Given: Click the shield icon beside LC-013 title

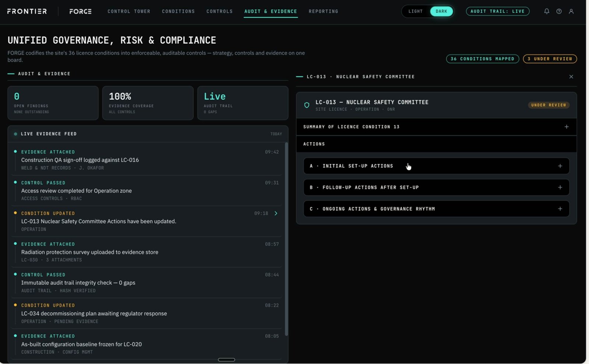Looking at the screenshot, I should pyautogui.click(x=307, y=105).
